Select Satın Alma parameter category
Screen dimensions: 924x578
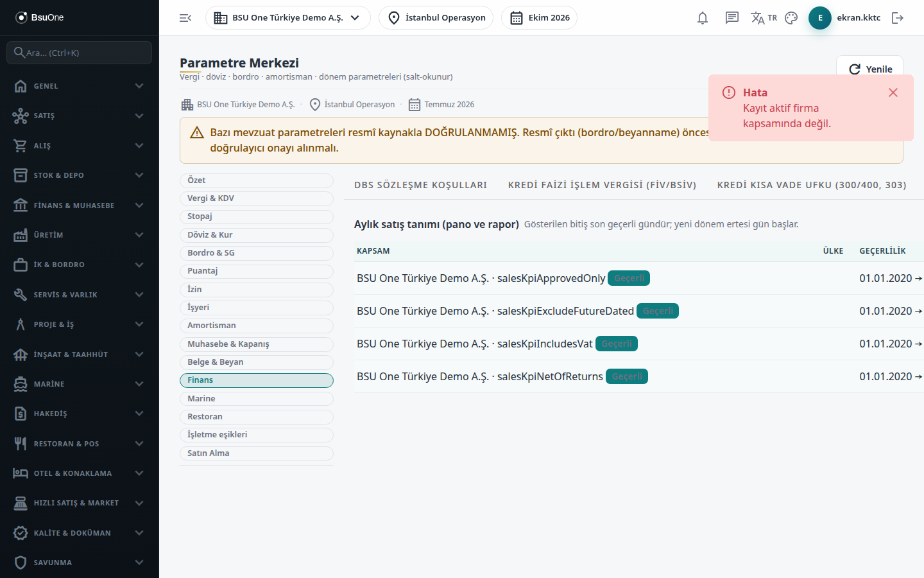[257, 453]
